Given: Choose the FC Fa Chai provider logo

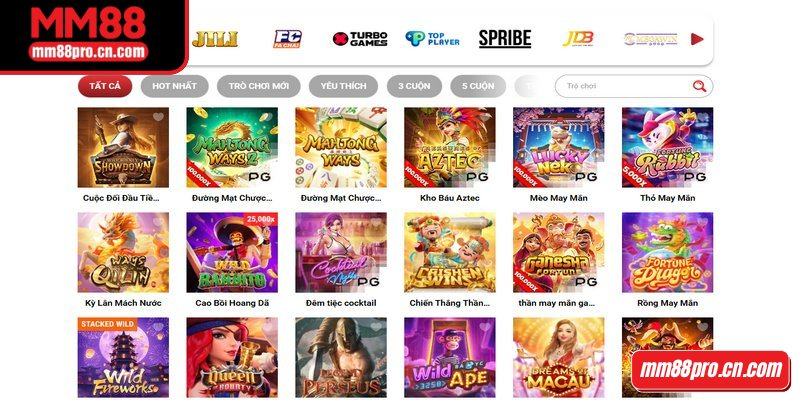Looking at the screenshot, I should (287, 39).
